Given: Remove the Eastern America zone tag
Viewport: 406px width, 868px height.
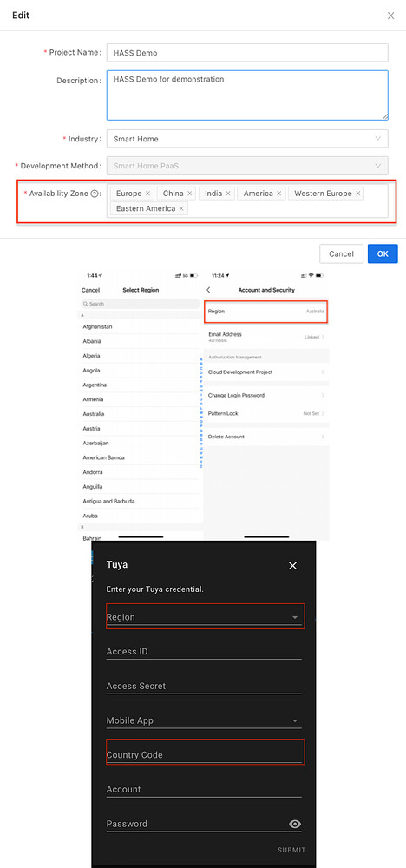Looking at the screenshot, I should [181, 208].
